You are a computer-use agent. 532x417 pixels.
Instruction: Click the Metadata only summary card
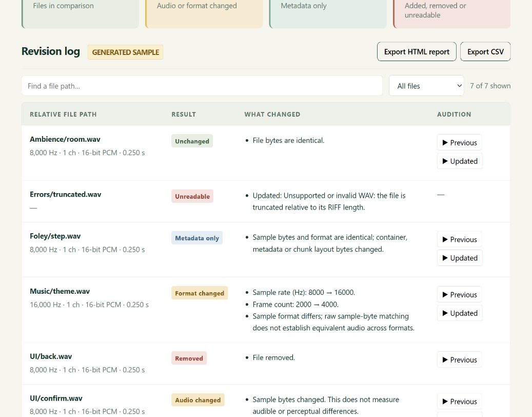[328, 13]
